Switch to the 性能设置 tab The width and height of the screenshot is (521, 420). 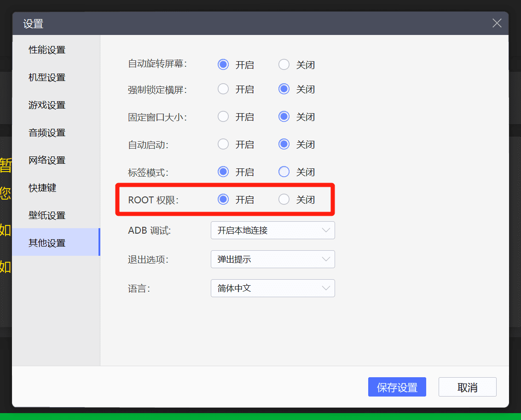coord(47,50)
